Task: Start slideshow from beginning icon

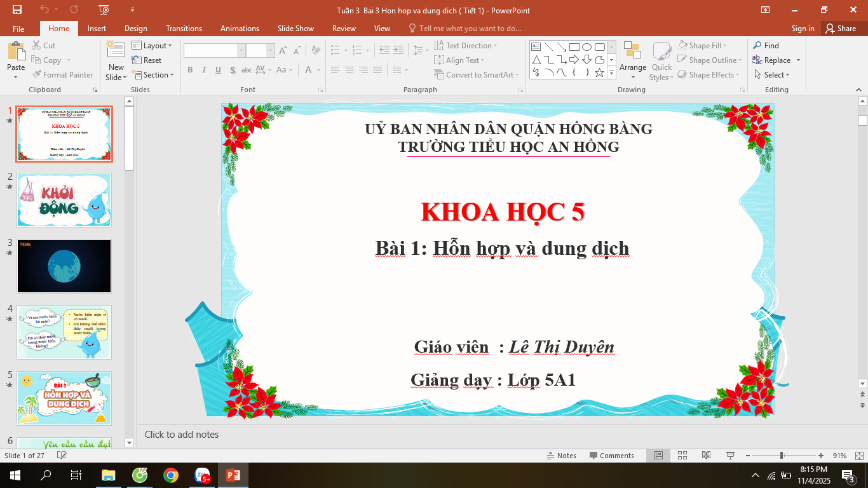Action: [x=104, y=10]
